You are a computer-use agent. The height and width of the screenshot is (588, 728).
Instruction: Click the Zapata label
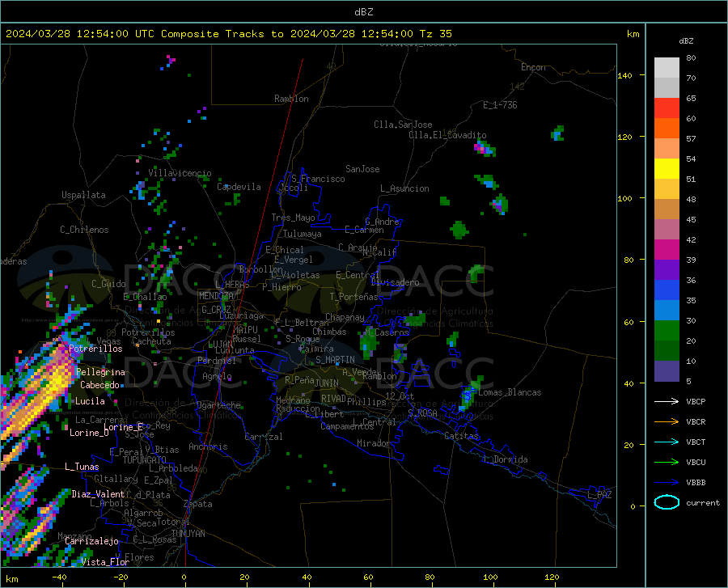[x=198, y=504]
